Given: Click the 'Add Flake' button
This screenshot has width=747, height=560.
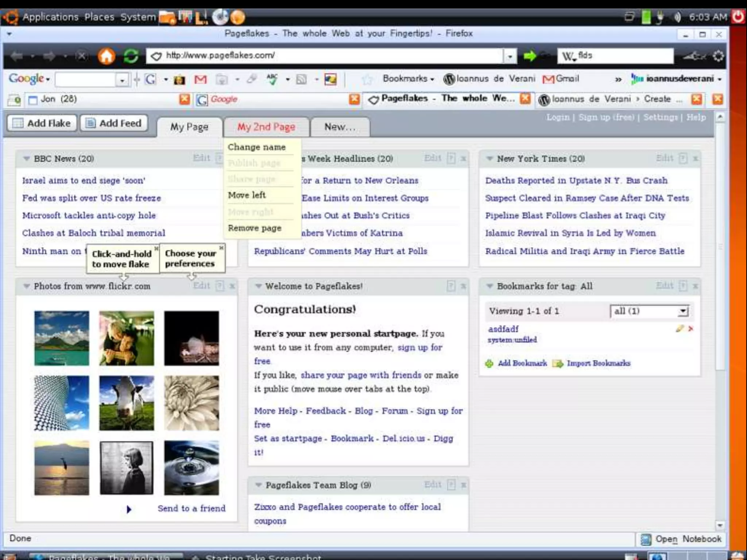Looking at the screenshot, I should pos(42,123).
